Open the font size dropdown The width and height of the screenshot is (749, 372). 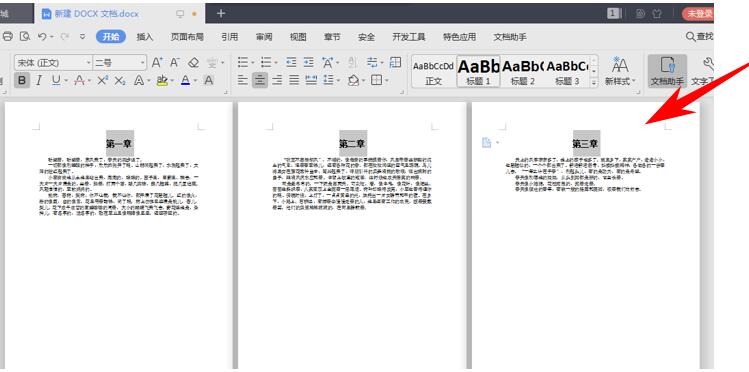tap(143, 63)
